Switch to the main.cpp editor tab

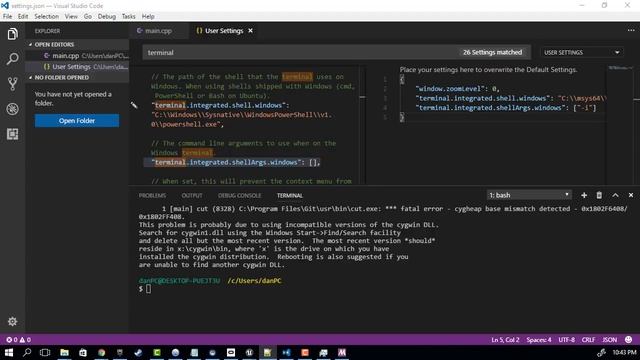[159, 31]
